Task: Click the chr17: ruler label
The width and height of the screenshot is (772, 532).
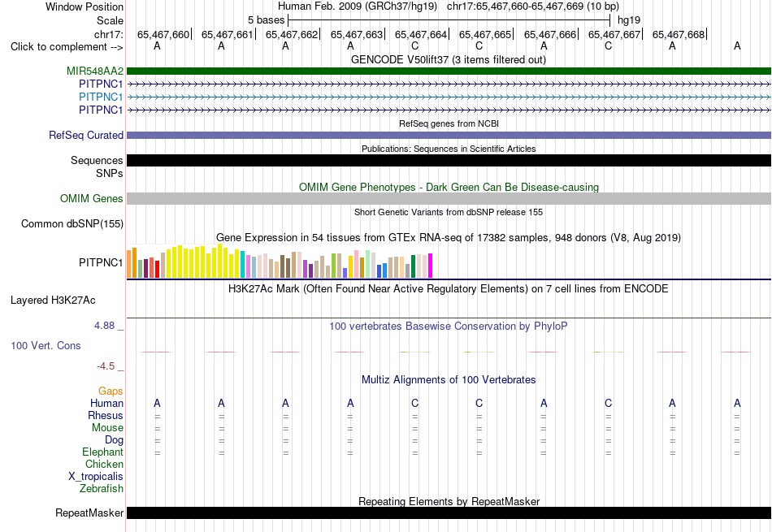Action: point(108,34)
